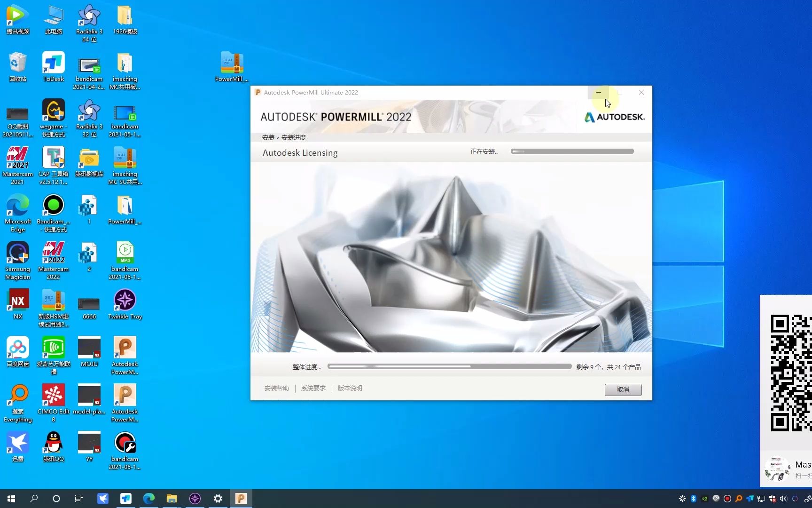Cancel the installation with 取消 button
The height and width of the screenshot is (508, 812).
tap(623, 389)
